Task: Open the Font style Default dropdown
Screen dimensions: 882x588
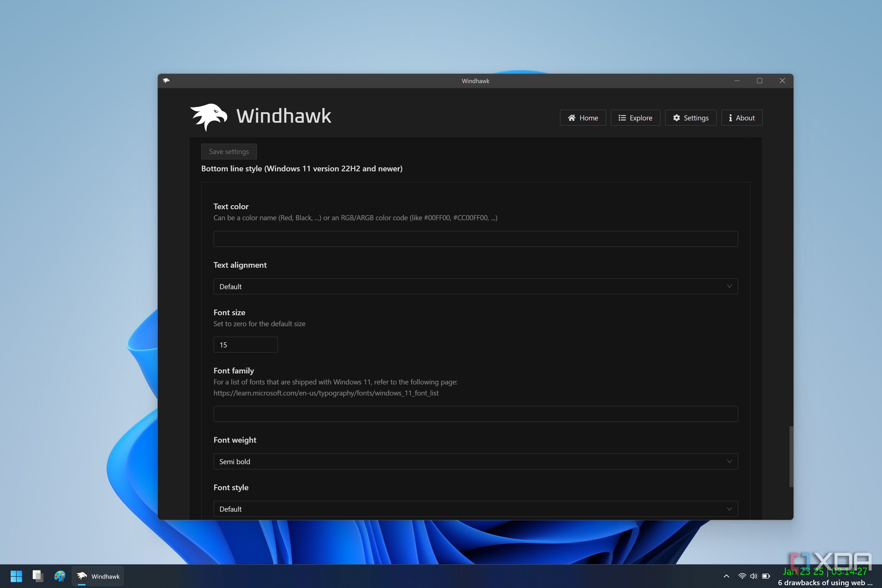Action: [475, 509]
